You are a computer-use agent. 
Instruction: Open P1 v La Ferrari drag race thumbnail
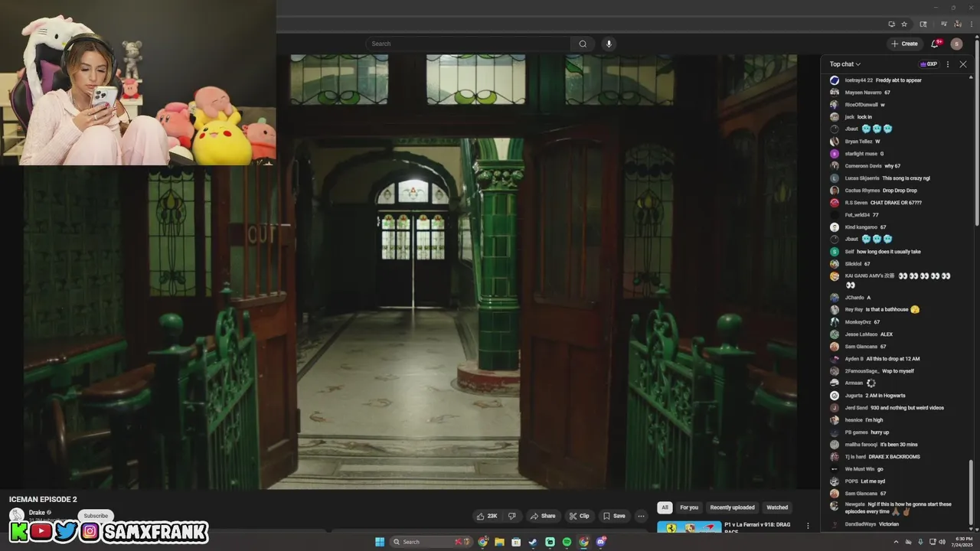coord(689,527)
